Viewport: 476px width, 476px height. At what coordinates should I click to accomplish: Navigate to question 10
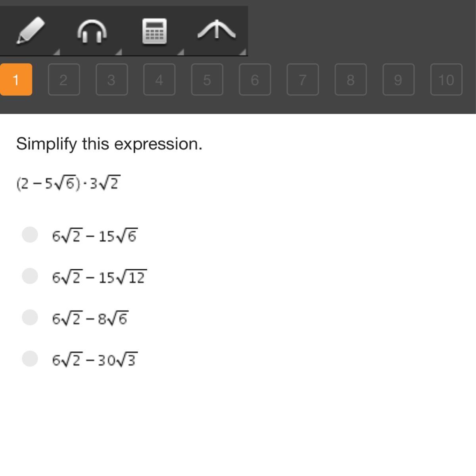pos(446,80)
